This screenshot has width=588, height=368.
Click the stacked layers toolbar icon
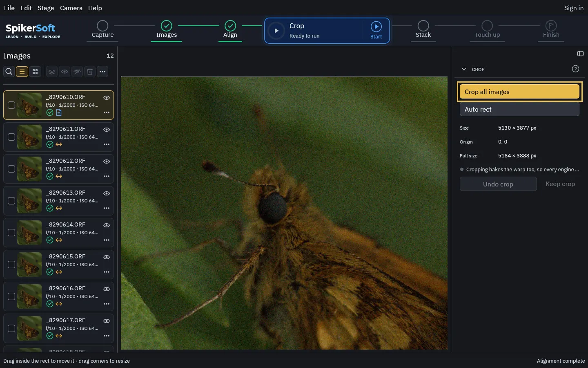[52, 72]
